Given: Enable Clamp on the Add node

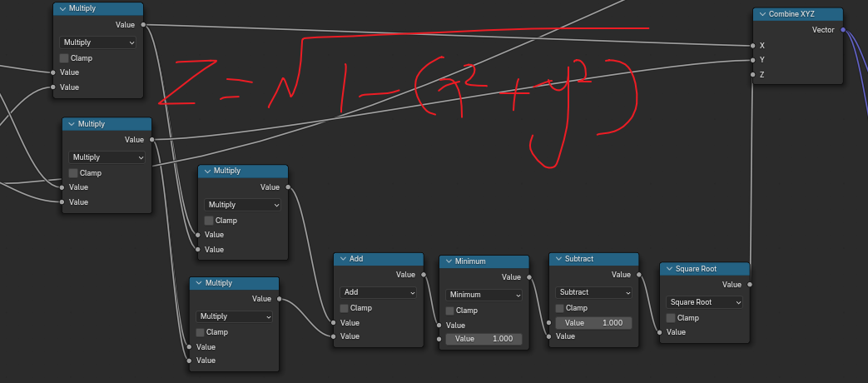Looking at the screenshot, I should click(x=344, y=308).
